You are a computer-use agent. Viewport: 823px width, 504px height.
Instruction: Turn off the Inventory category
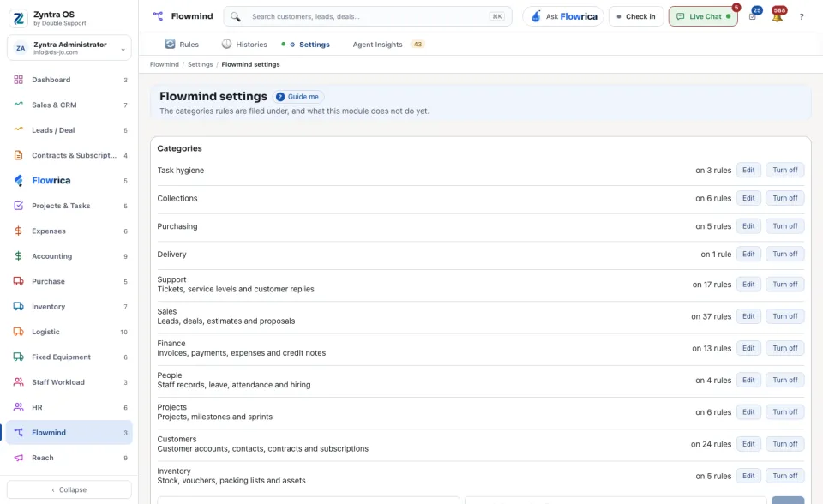click(x=784, y=476)
